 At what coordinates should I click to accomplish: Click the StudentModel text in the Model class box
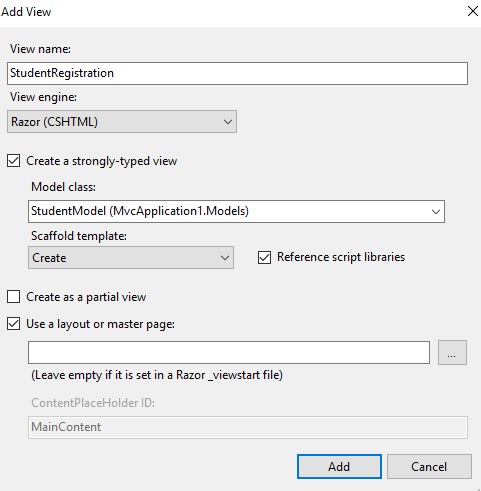pyautogui.click(x=68, y=211)
